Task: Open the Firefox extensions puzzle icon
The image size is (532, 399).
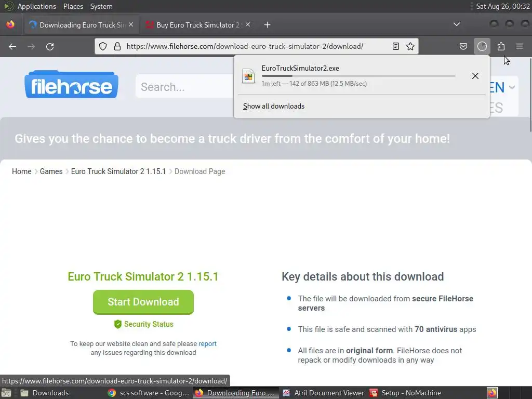Action: coord(501,46)
